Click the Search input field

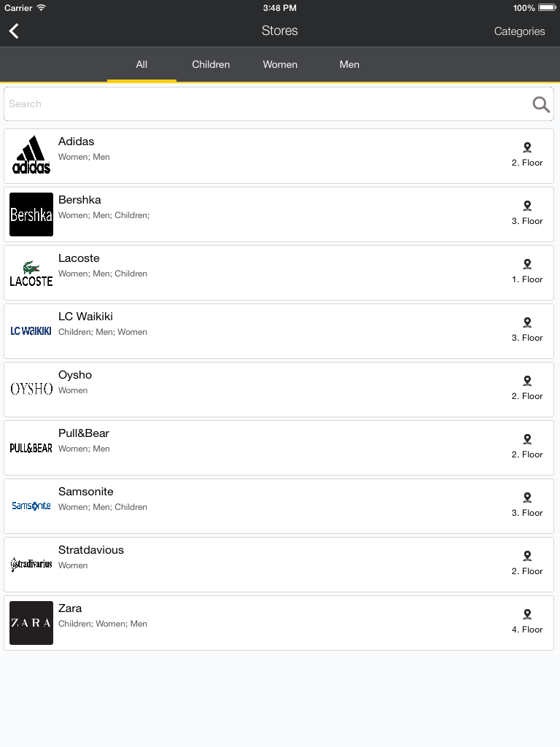(279, 104)
